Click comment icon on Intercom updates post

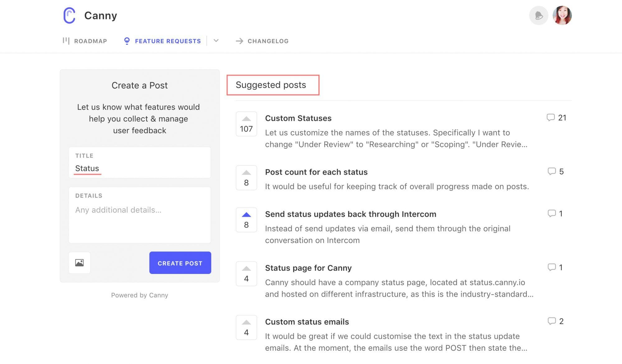click(551, 213)
